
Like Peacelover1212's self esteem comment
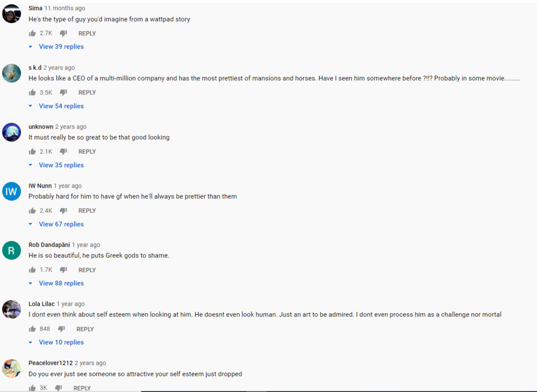point(32,388)
